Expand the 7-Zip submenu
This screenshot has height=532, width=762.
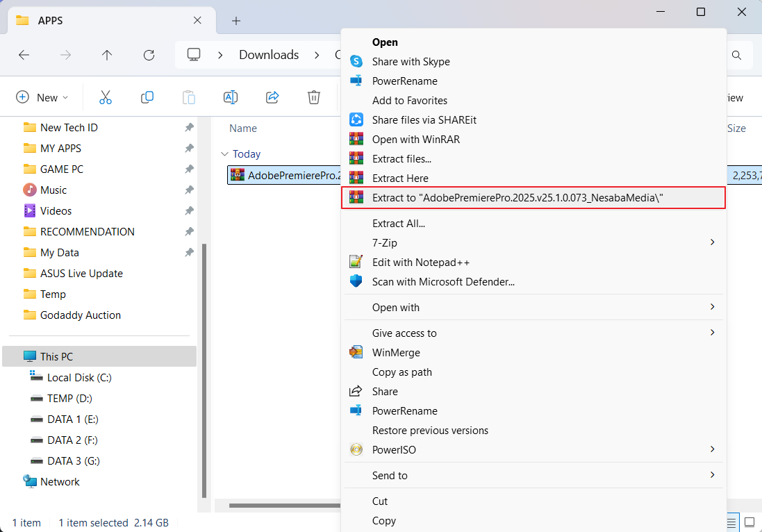(713, 242)
